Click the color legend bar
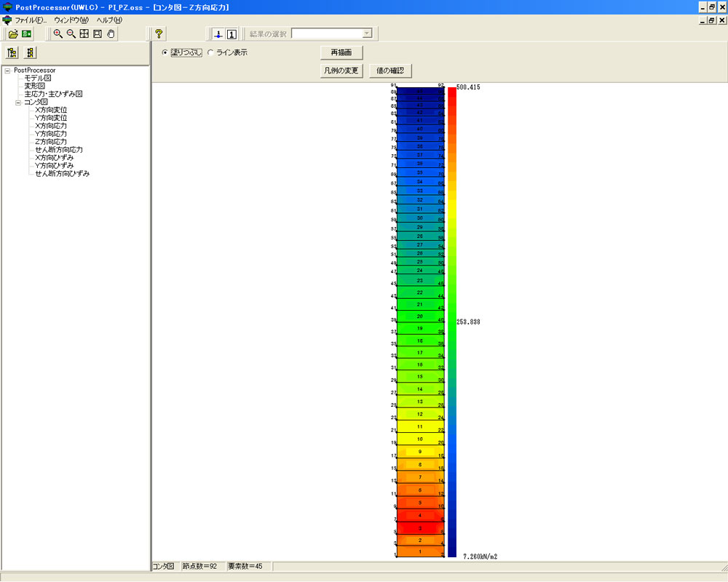728x582 pixels. [452, 320]
